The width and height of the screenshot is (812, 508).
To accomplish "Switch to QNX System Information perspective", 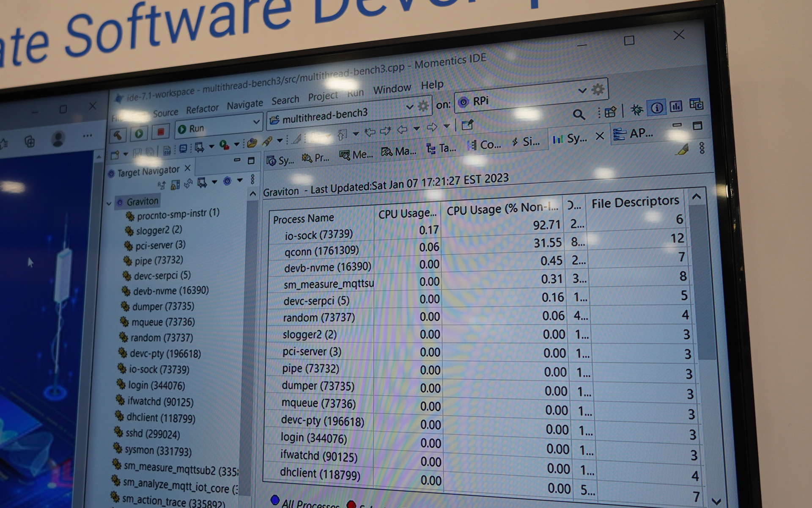I will click(656, 108).
